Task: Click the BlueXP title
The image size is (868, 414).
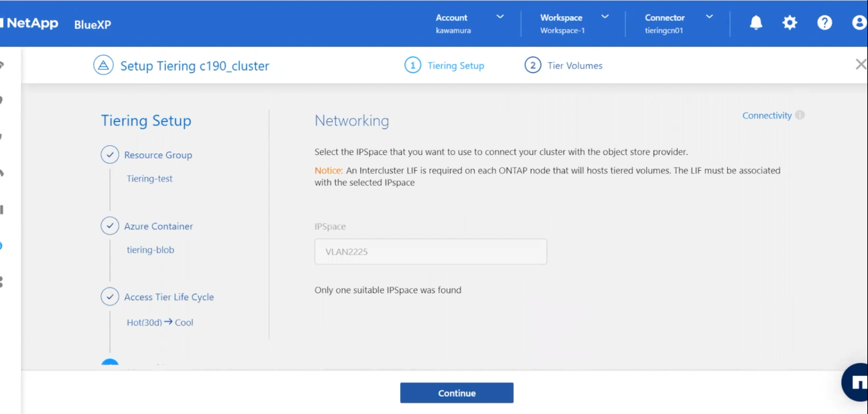Action: [x=92, y=25]
